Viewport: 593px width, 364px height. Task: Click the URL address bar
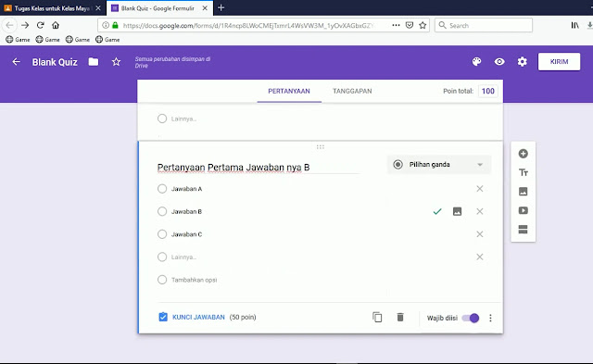coord(247,25)
